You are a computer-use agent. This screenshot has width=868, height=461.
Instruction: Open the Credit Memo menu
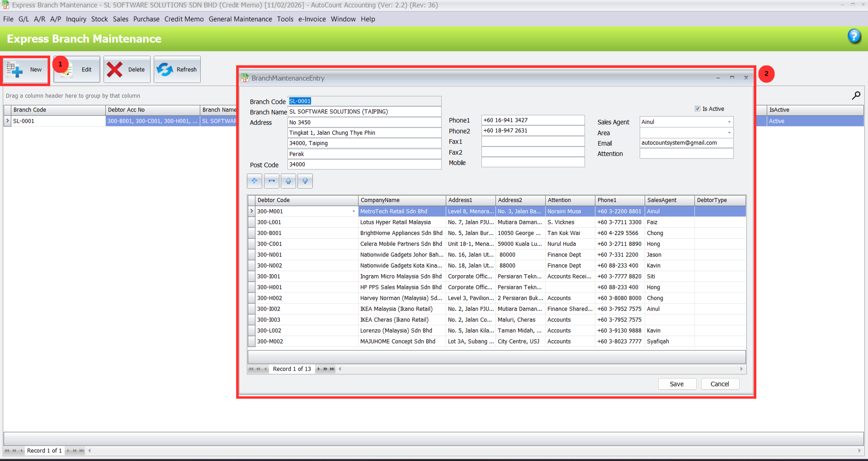click(184, 19)
